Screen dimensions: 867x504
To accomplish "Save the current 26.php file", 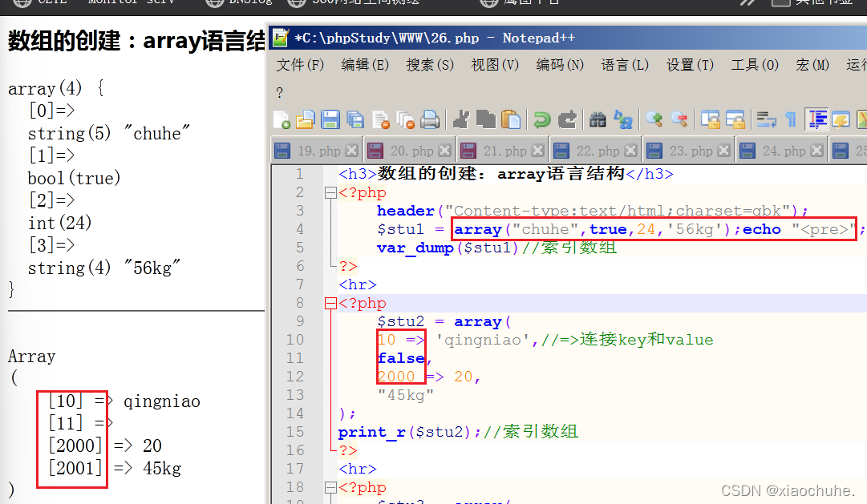I will point(330,119).
